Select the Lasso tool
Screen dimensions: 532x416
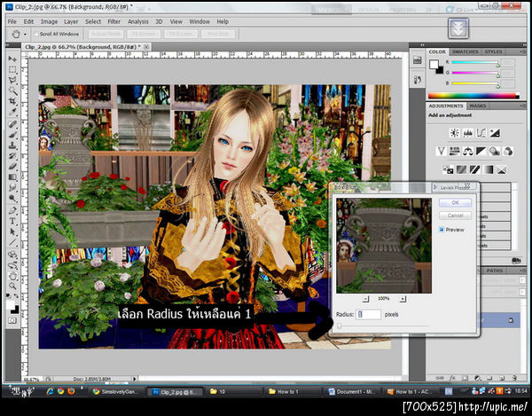pyautogui.click(x=12, y=80)
